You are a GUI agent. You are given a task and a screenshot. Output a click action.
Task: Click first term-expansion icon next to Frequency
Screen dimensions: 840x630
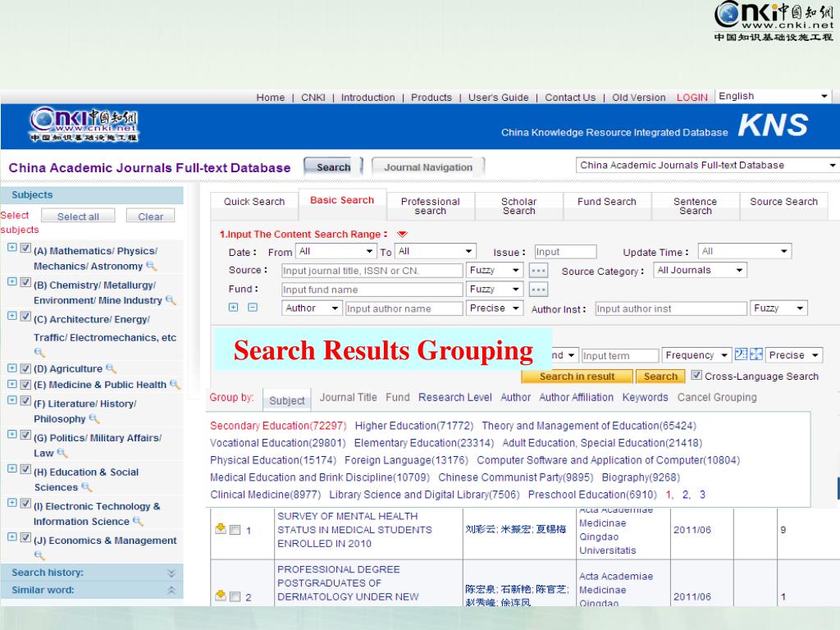point(741,354)
